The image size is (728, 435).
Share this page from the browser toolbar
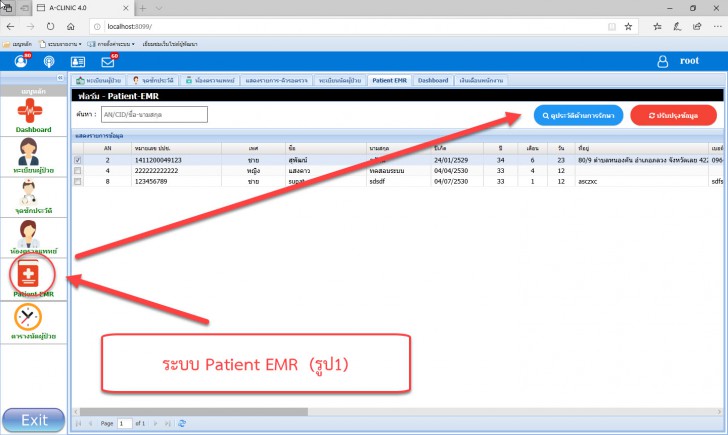(697, 26)
